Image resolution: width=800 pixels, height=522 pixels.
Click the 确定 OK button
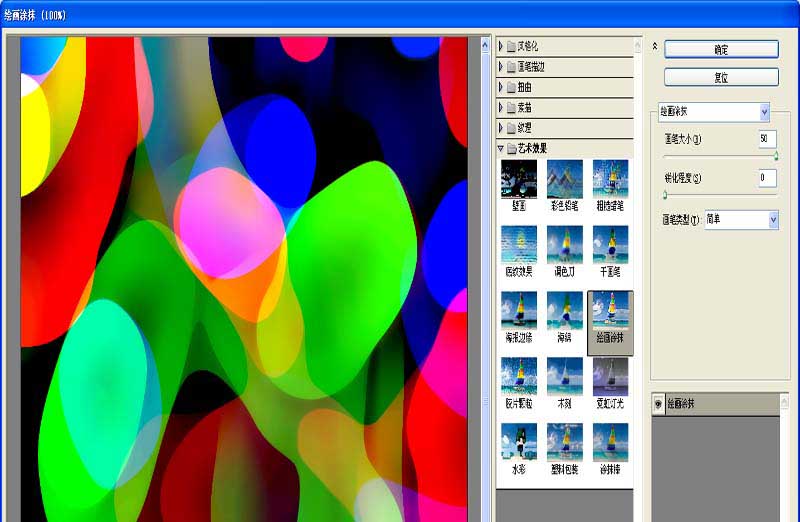(721, 49)
